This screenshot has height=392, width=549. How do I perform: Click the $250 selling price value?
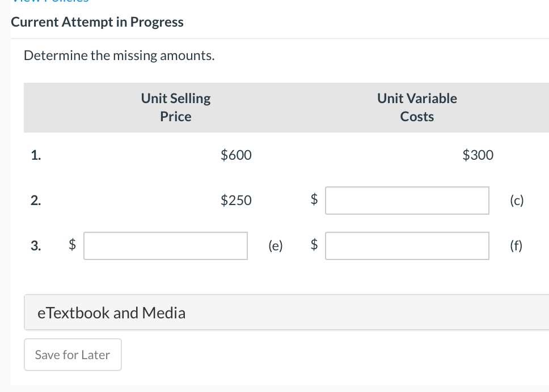(235, 200)
